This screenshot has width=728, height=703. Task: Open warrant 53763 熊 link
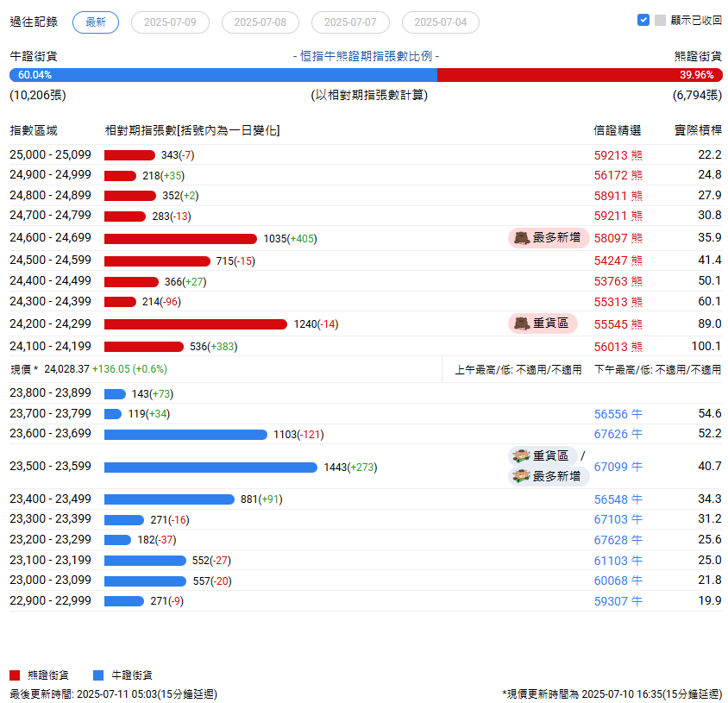[618, 281]
